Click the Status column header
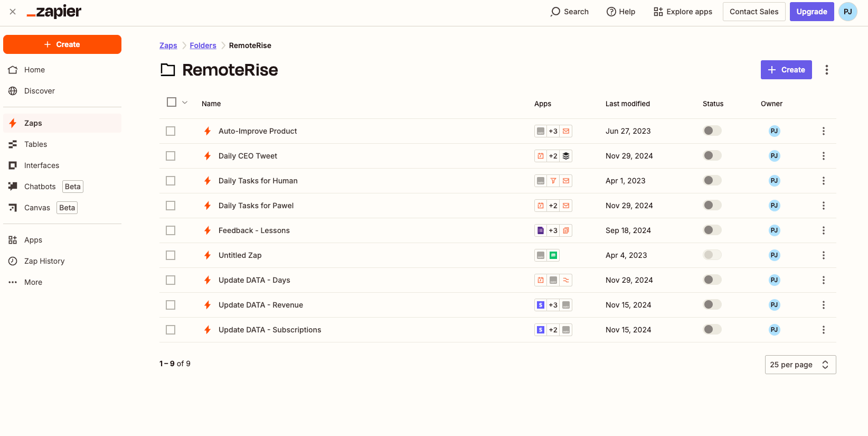Viewport: 868px width, 436px height. [x=713, y=104]
